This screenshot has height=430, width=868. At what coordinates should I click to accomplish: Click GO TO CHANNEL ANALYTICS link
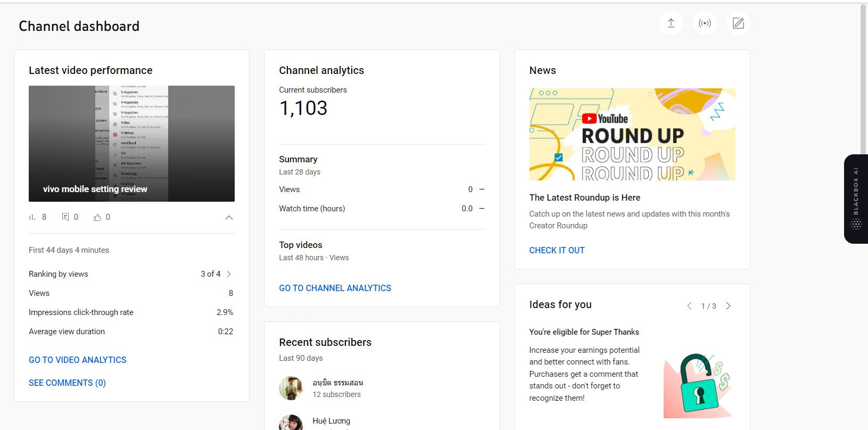tap(335, 288)
